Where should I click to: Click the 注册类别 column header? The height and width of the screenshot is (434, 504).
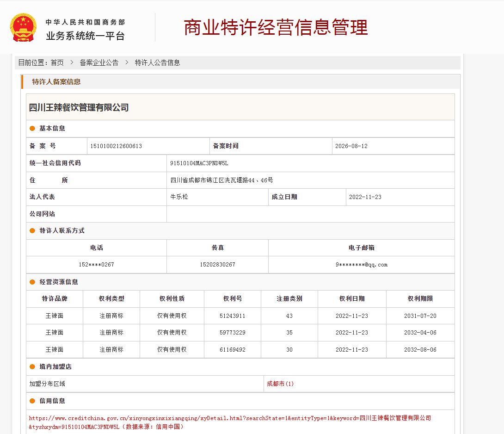pyautogui.click(x=289, y=299)
